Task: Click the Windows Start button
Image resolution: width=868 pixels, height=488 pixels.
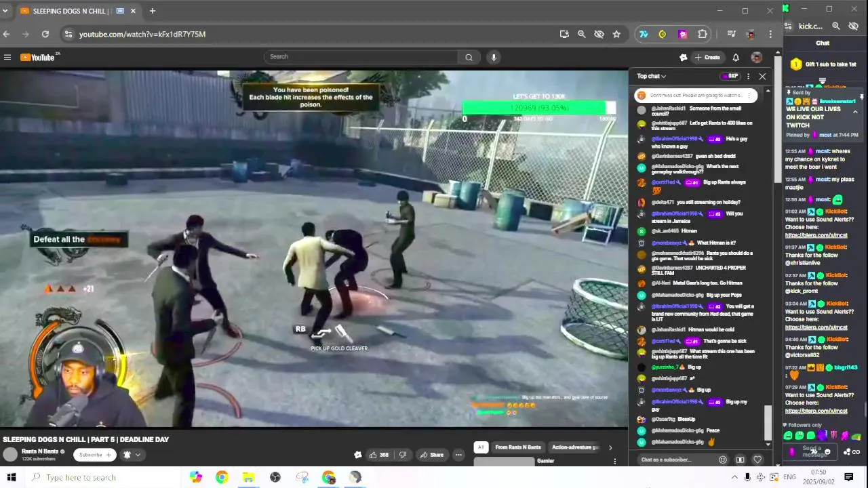Action: click(x=11, y=477)
